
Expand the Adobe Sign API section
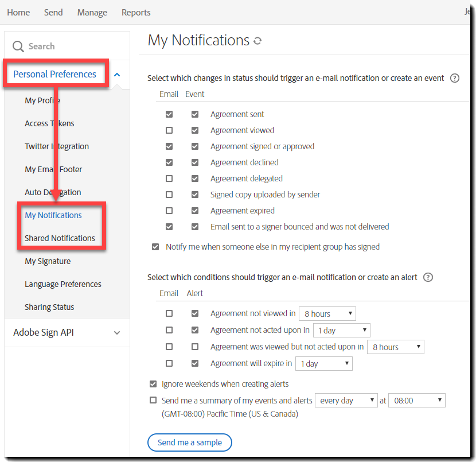[x=117, y=332]
